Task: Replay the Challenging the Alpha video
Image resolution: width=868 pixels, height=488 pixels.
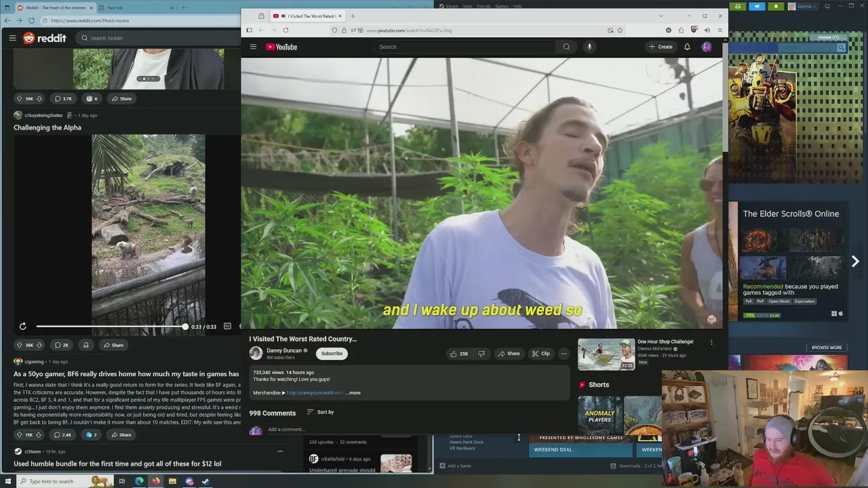Action: click(22, 326)
